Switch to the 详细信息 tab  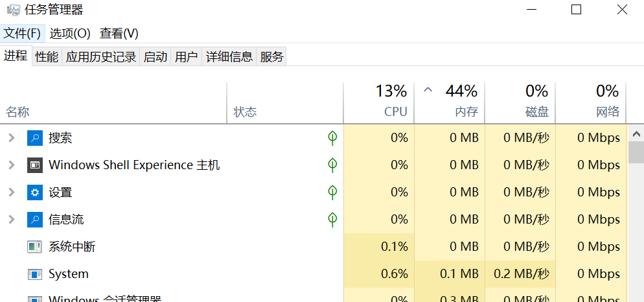pyautogui.click(x=229, y=57)
